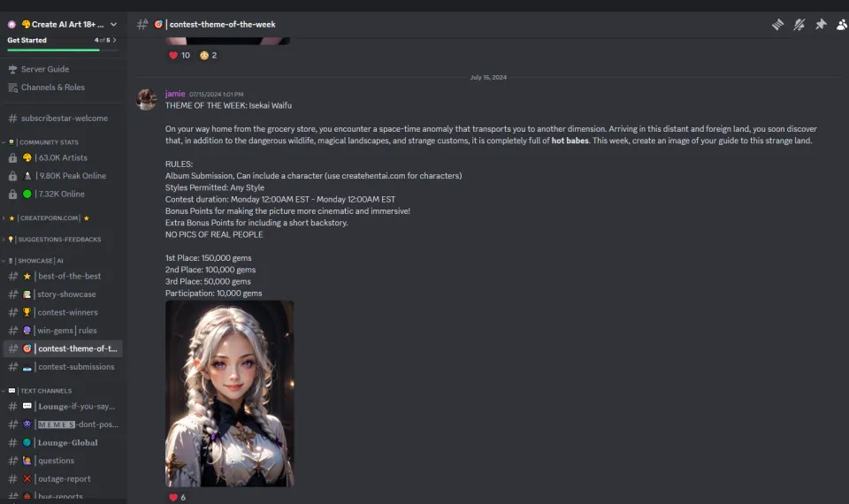
Task: Toggle flushed emoji reaction with 2 count
Action: (209, 55)
